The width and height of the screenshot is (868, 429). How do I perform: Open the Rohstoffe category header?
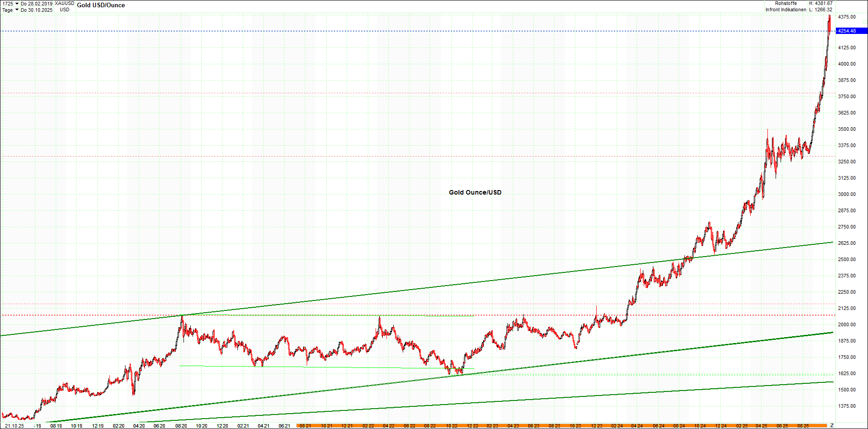click(x=786, y=3)
